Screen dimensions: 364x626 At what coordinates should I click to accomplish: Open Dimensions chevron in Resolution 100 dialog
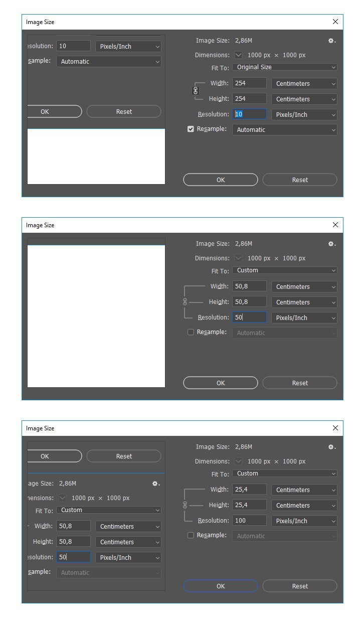(x=238, y=461)
